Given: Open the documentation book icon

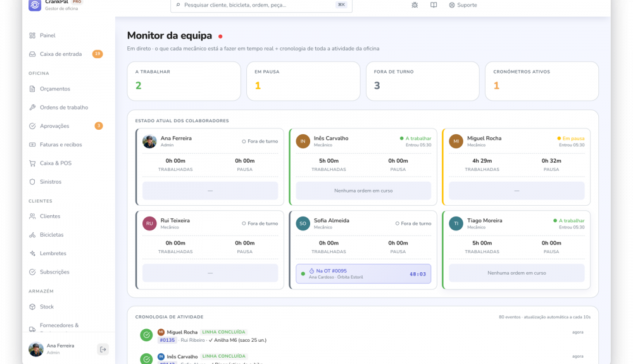Looking at the screenshot, I should coord(434,5).
